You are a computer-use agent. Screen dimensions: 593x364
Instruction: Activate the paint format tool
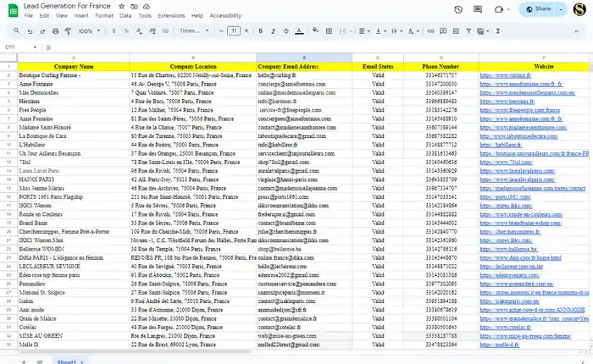tap(68, 31)
